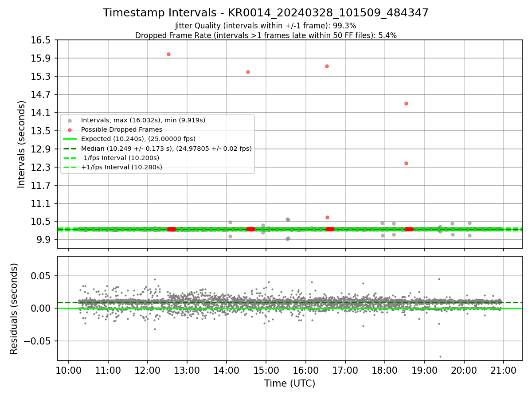Click the red cluster on baseline near 16:35
Viewport: 532px width, 399px height.
[330, 229]
